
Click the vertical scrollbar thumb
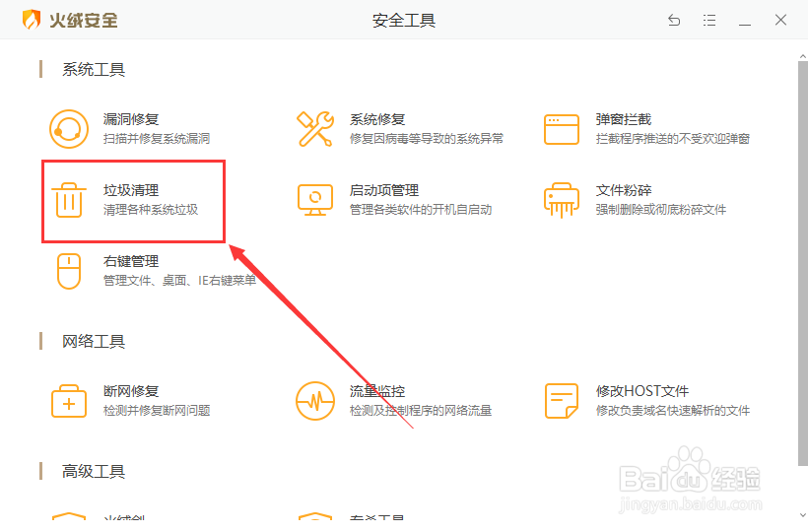click(x=802, y=263)
